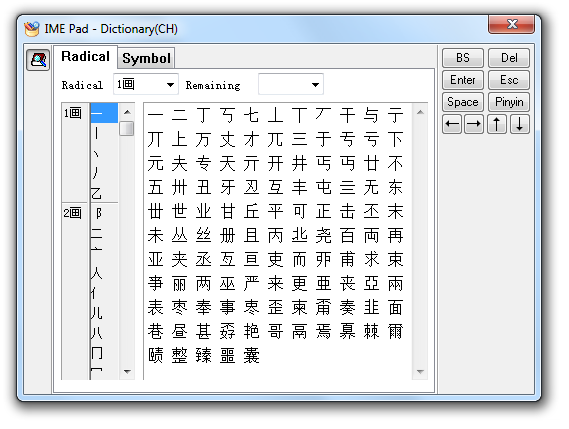Pick the character 丽 in the grid
This screenshot has height=429, width=569.
[x=180, y=283]
